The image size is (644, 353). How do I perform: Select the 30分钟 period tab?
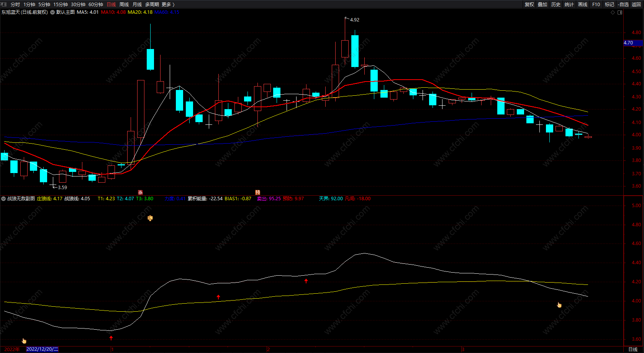coord(78,5)
